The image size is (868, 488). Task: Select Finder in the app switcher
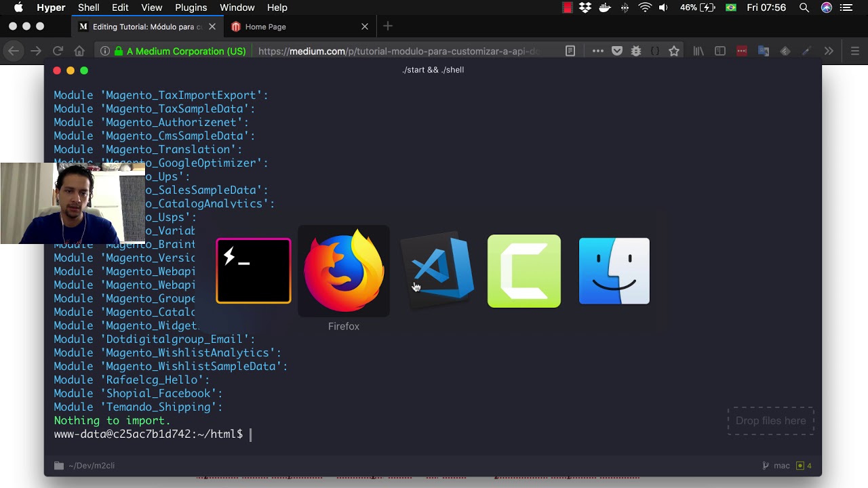tap(614, 271)
